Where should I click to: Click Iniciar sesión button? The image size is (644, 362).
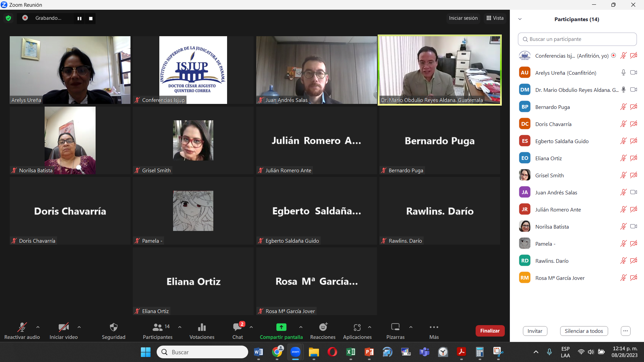(x=463, y=18)
